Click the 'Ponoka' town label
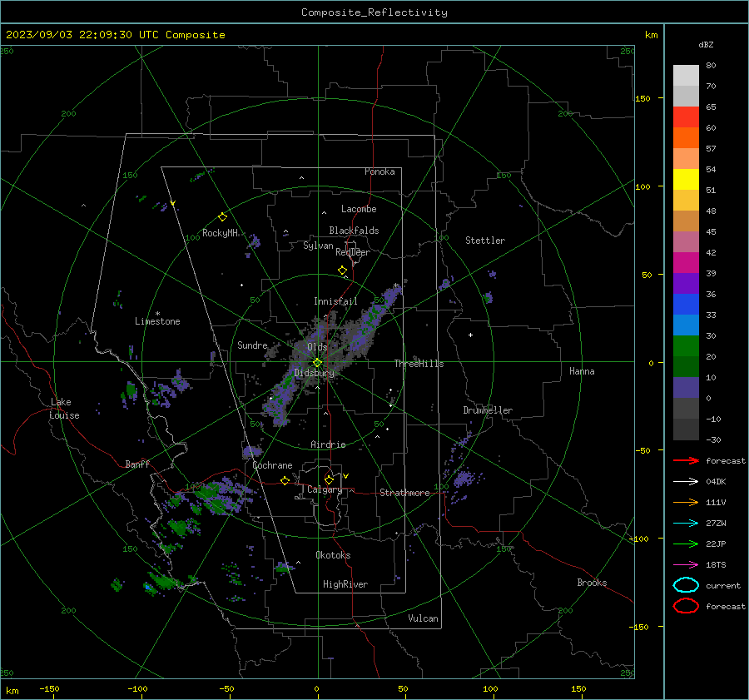The image size is (749, 700). point(379,171)
